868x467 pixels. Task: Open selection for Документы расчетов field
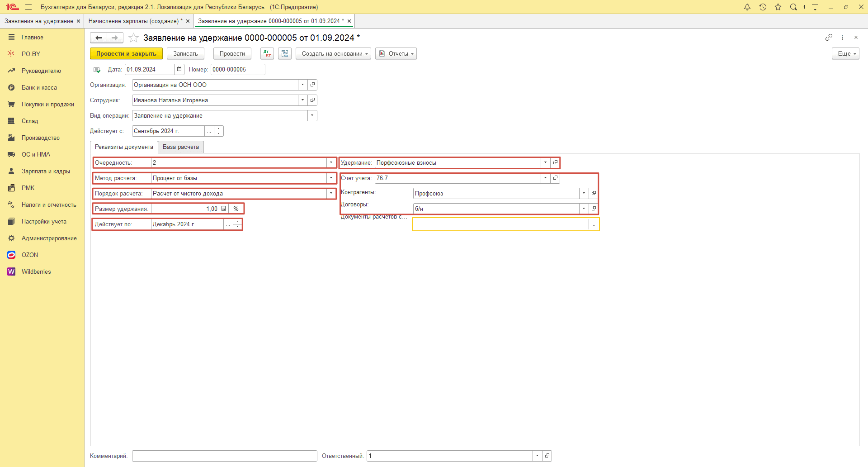pos(594,224)
